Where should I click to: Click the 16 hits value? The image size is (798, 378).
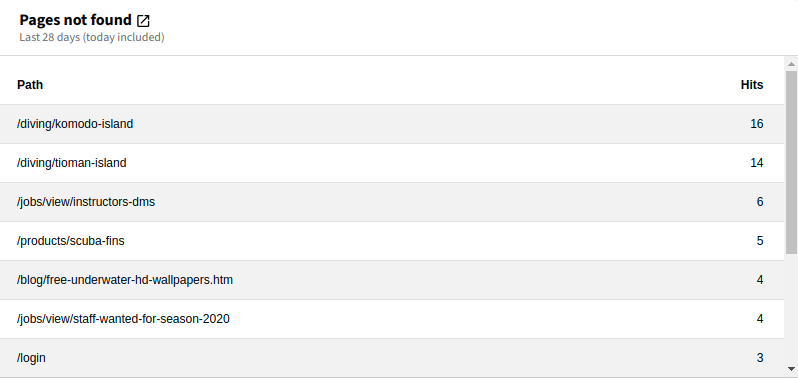(757, 124)
